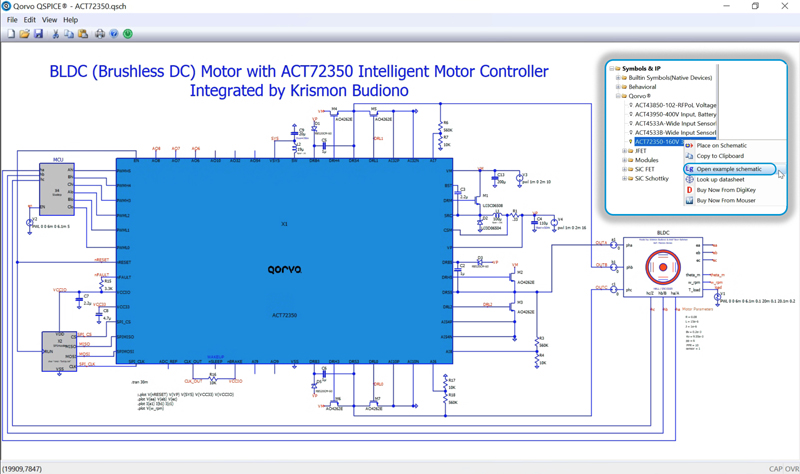Expand the Behavioral folder node
This screenshot has height=474, width=800.
tap(618, 87)
